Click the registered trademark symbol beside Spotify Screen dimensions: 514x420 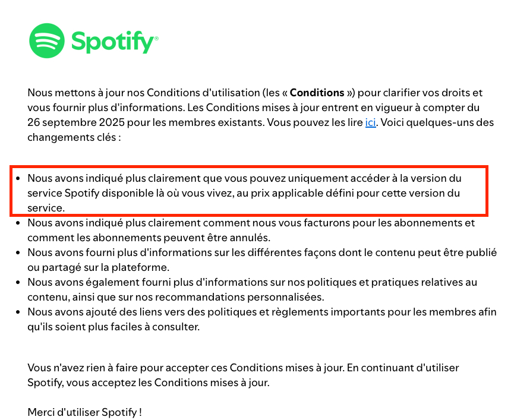pos(156,38)
